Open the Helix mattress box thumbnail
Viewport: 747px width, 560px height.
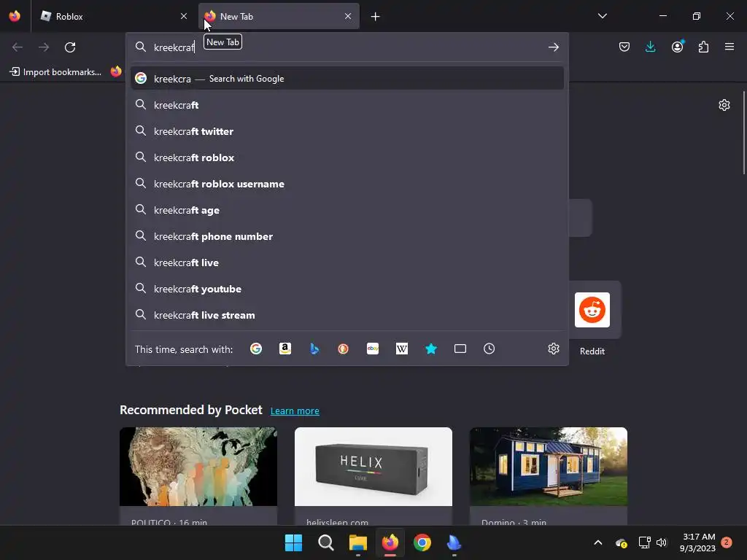tap(373, 466)
